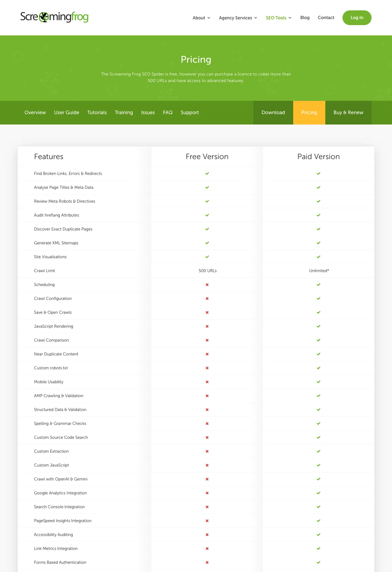This screenshot has height=572, width=392.
Task: Click Buy & Renew
Action: point(348,113)
